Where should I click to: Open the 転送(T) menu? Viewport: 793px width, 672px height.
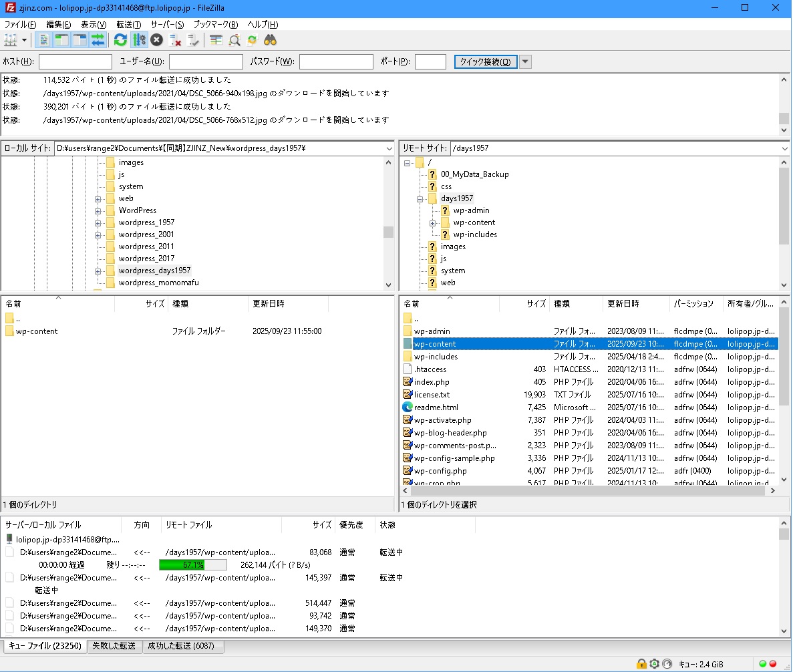pos(128,25)
